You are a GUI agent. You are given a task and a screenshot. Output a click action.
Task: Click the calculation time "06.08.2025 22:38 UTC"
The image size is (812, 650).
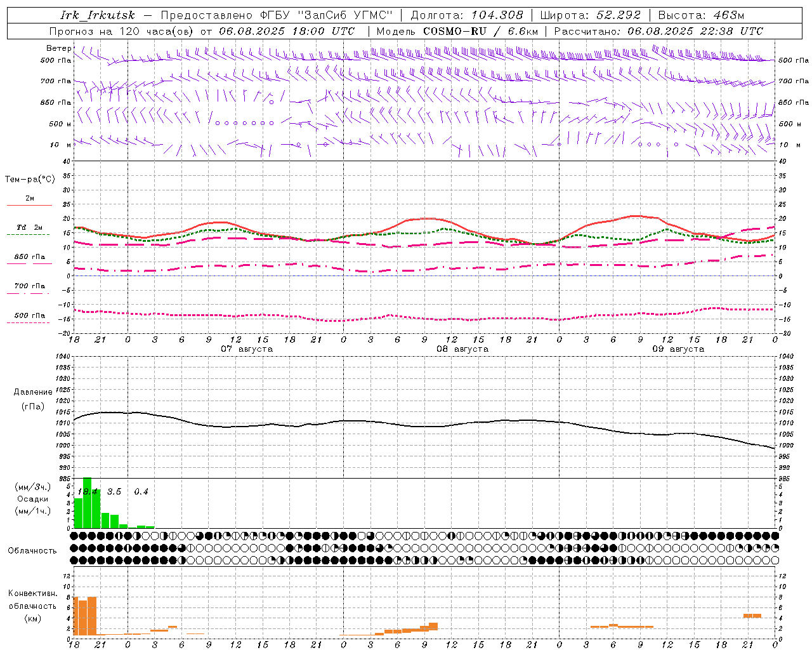point(695,31)
